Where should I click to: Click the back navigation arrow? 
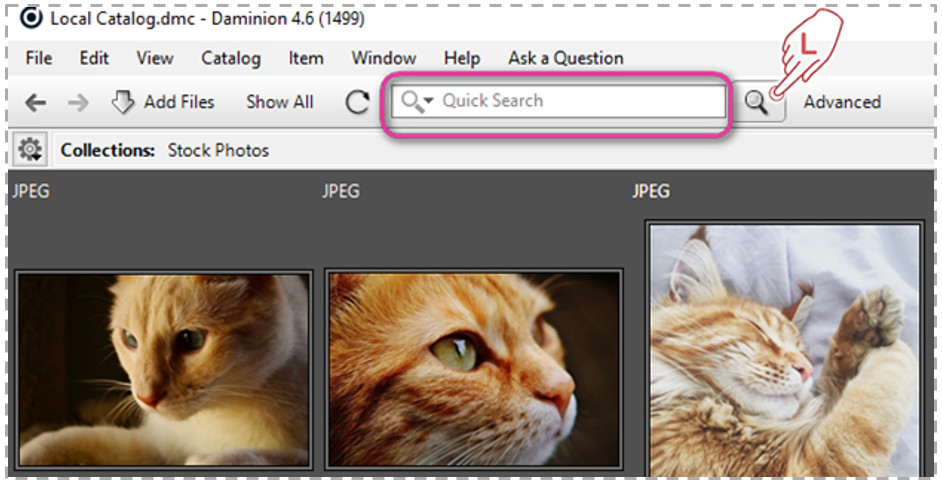(35, 102)
